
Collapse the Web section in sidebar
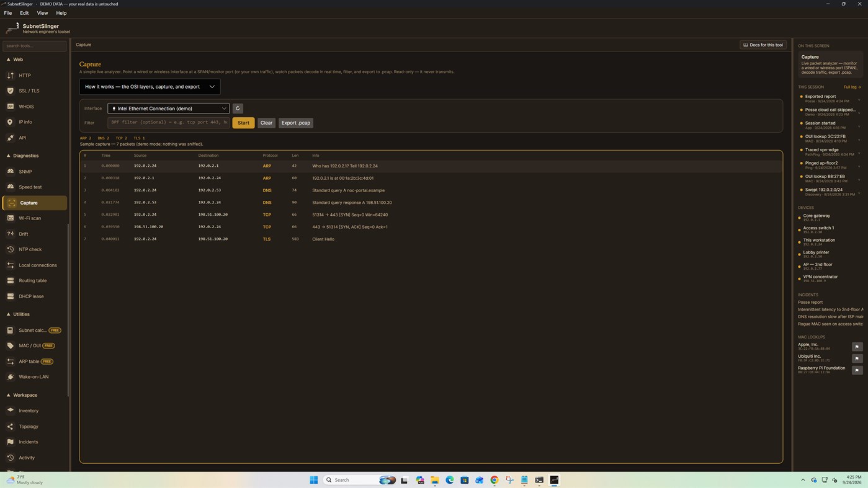pyautogui.click(x=8, y=60)
